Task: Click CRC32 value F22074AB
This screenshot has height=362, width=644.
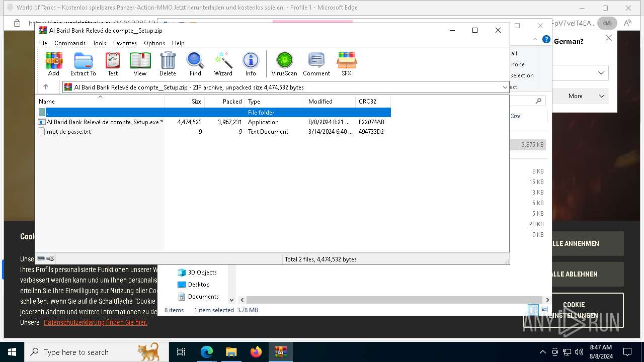Action: [371, 122]
